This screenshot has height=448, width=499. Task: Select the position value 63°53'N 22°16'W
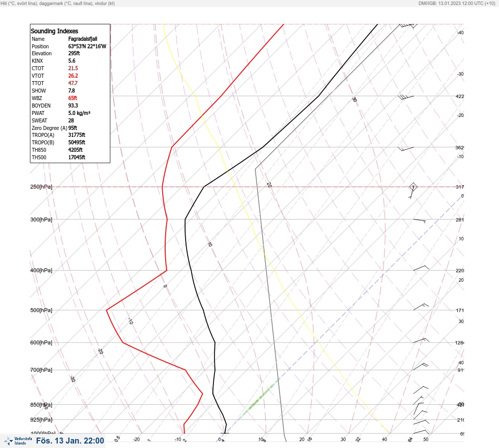[87, 46]
